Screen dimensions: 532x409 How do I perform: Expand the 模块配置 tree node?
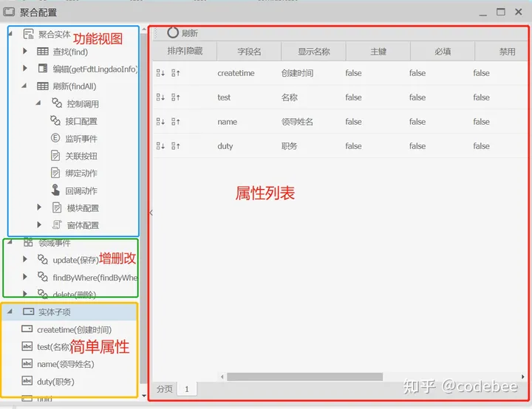pos(39,207)
